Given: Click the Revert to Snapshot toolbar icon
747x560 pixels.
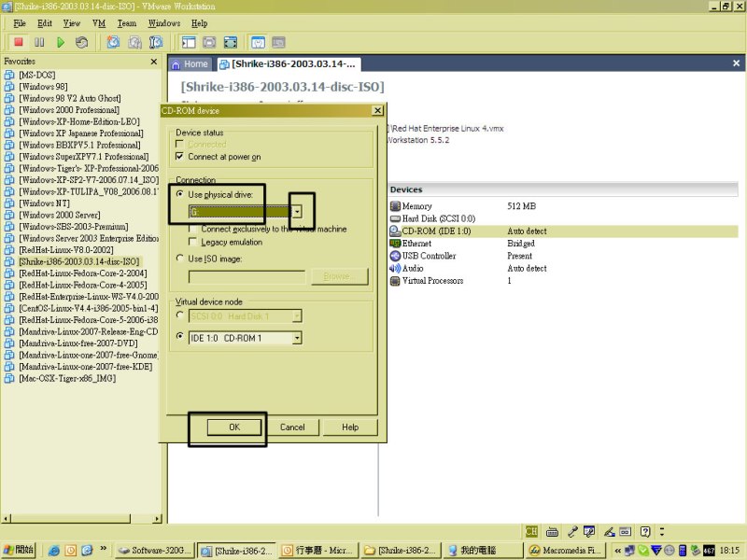Looking at the screenshot, I should 134,42.
